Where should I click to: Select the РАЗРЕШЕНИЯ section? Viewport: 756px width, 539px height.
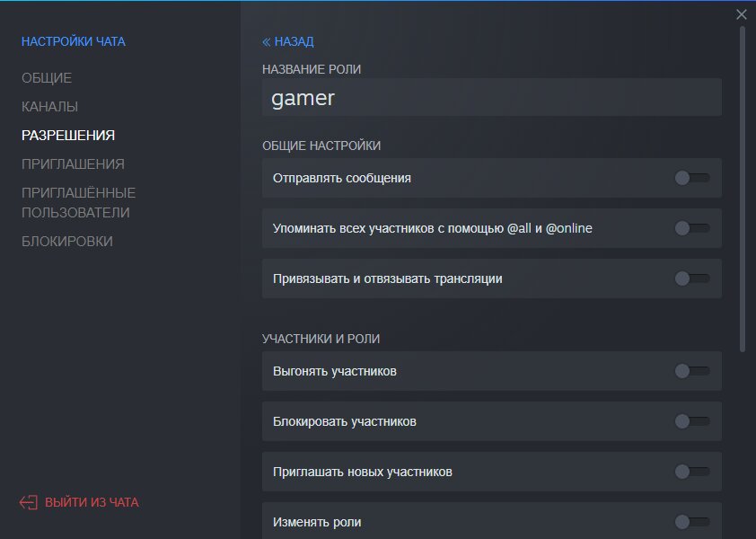68,135
